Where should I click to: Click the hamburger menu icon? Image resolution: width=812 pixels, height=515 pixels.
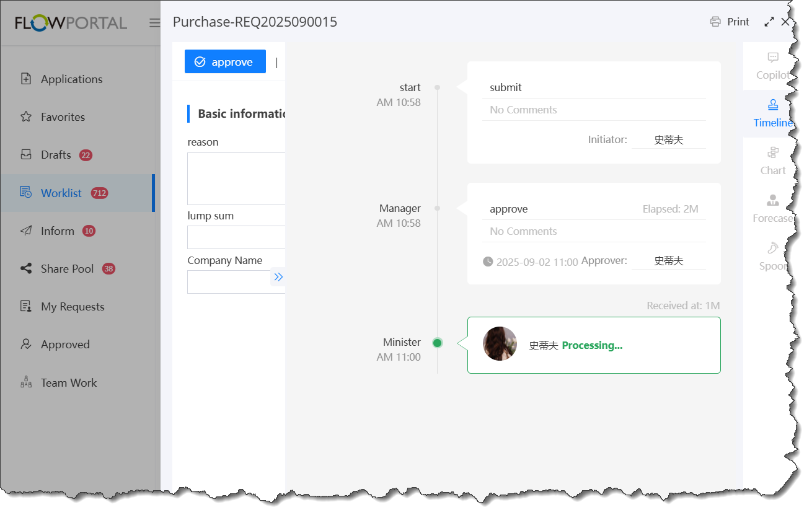pos(154,23)
